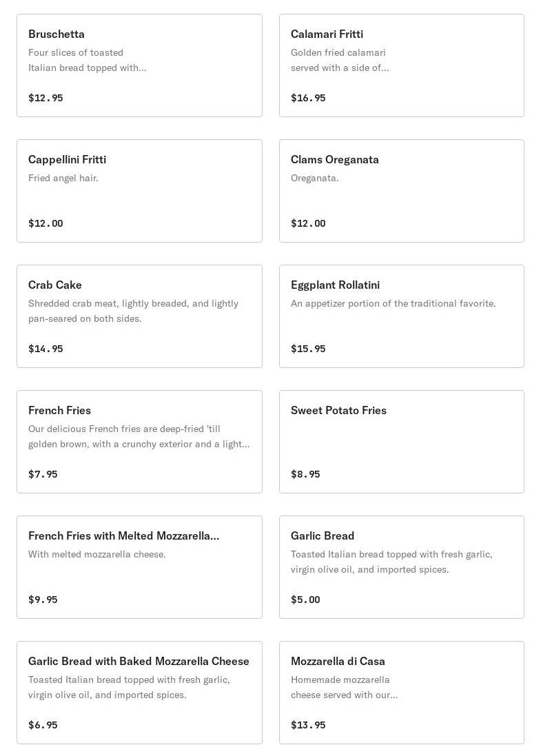Screen dimensions: 541x756
Task: Select the Calamari Fritti appetizer card
Action: click(401, 65)
